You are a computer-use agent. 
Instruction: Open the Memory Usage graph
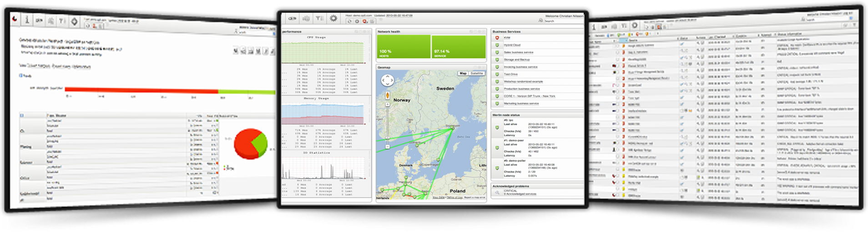coord(323,114)
